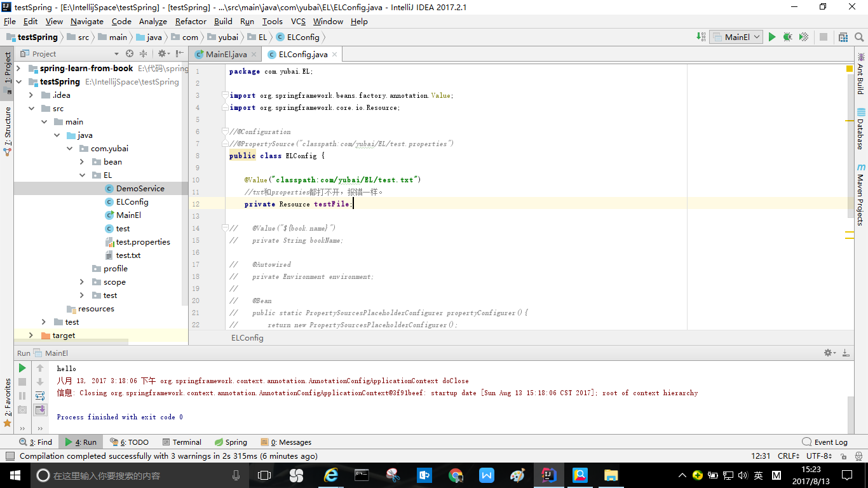The image size is (868, 488).
Task: Click CRLF line separator in status bar
Action: pos(789,456)
